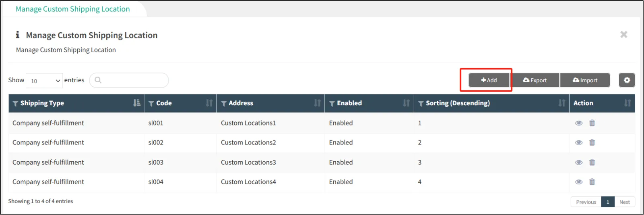Filter the Enabled column
The height and width of the screenshot is (215, 644).
coord(332,104)
